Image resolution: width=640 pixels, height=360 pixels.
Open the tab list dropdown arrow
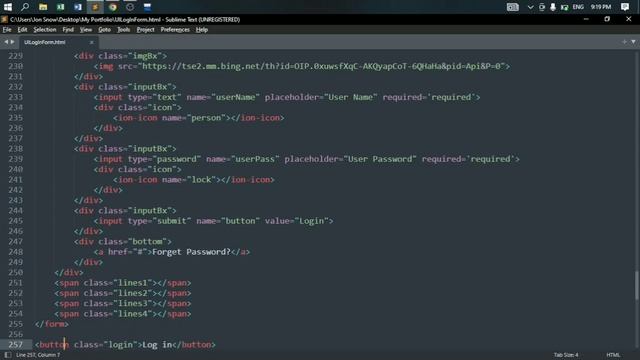pyautogui.click(x=633, y=42)
